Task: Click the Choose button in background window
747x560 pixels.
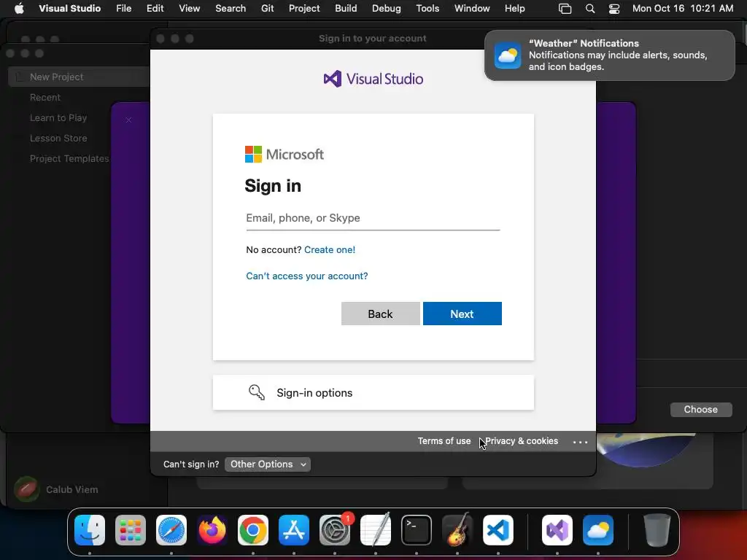Action: pyautogui.click(x=701, y=410)
